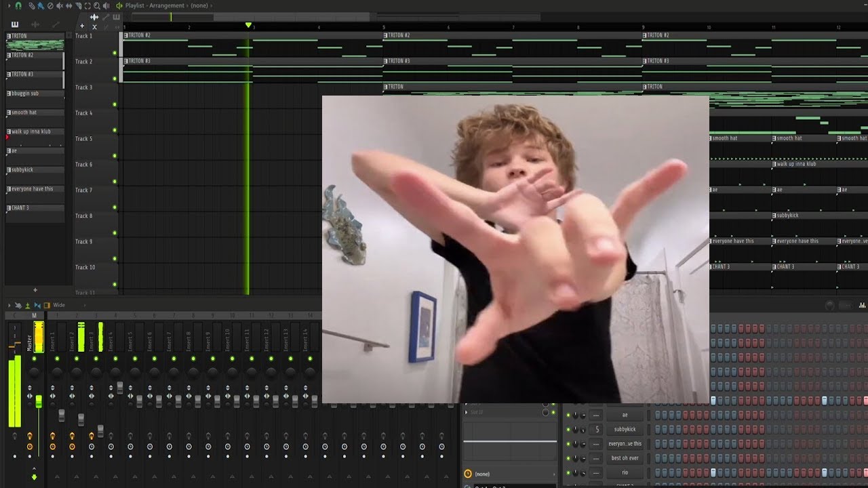The height and width of the screenshot is (488, 868).
Task: Adjust Insert 4 volume fader
Action: (x=120, y=388)
